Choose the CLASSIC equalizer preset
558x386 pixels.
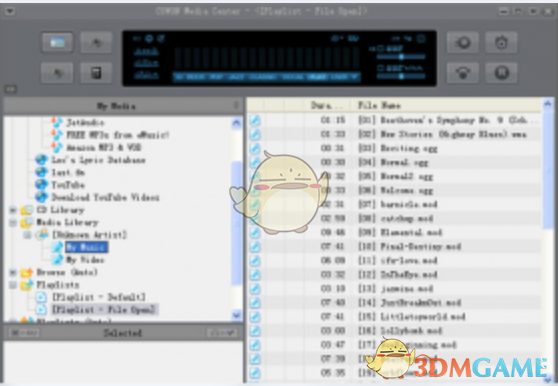point(264,77)
